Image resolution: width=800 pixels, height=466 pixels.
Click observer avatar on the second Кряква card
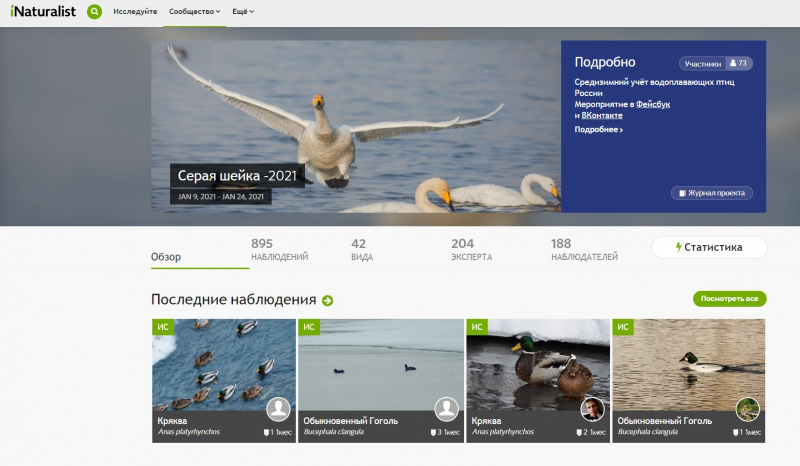pos(593,408)
